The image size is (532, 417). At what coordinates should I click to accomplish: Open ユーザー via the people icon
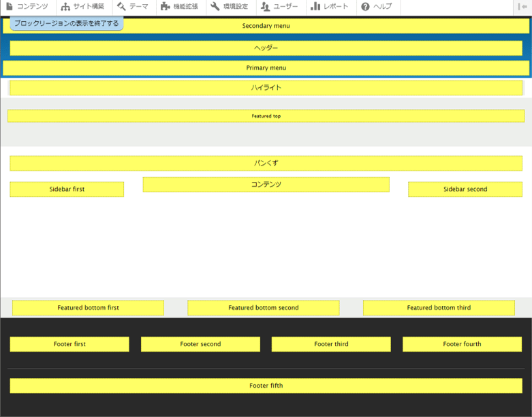click(266, 7)
